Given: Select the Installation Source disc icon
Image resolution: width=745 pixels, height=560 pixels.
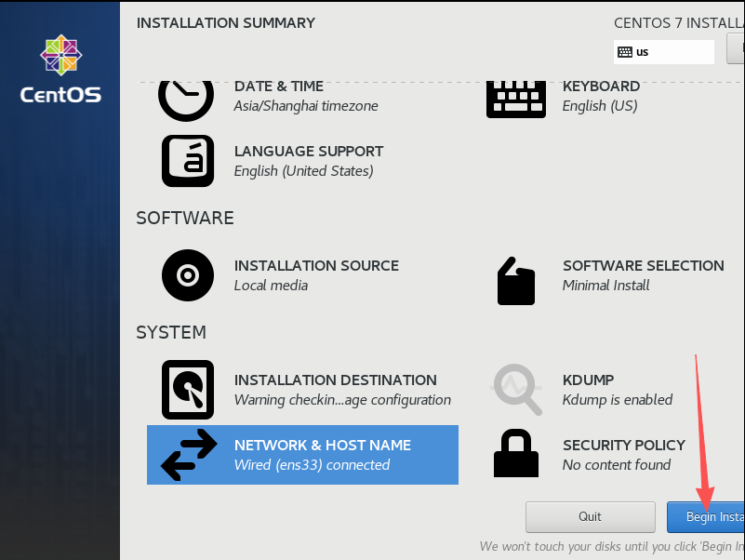Looking at the screenshot, I should click(188, 275).
